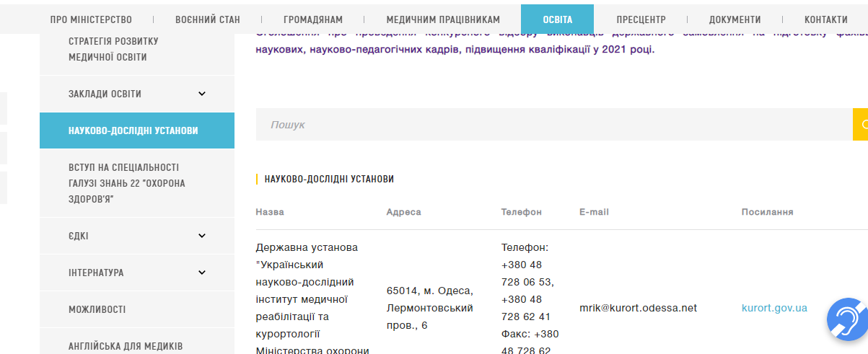Open the accessibility hearing-impaired icon
This screenshot has width=868, height=354.
(846, 318)
